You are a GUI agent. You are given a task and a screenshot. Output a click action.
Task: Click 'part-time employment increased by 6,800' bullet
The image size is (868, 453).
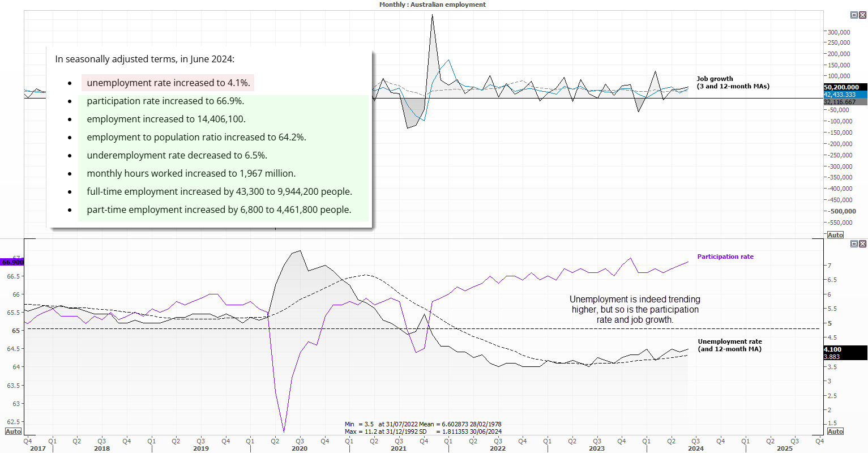[x=219, y=210]
